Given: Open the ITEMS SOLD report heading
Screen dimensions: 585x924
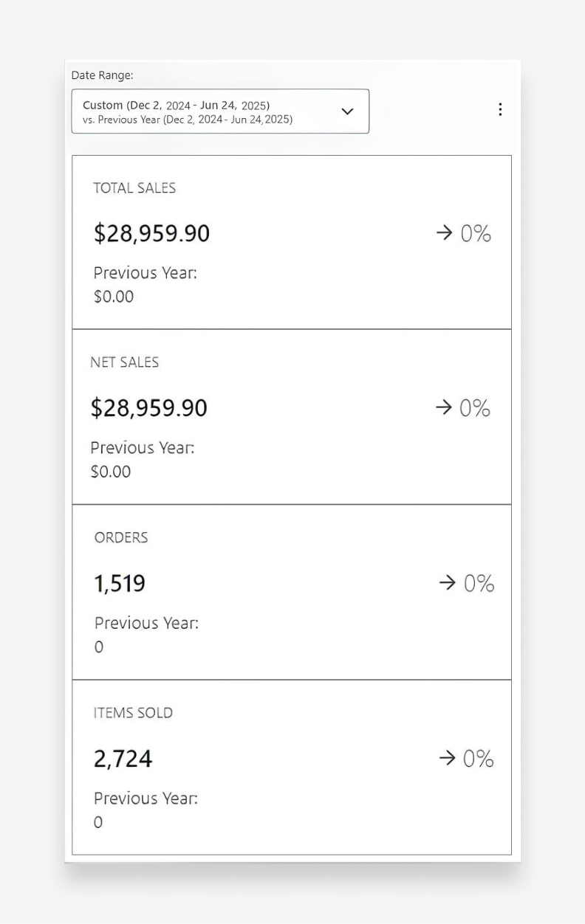Looking at the screenshot, I should tap(133, 713).
